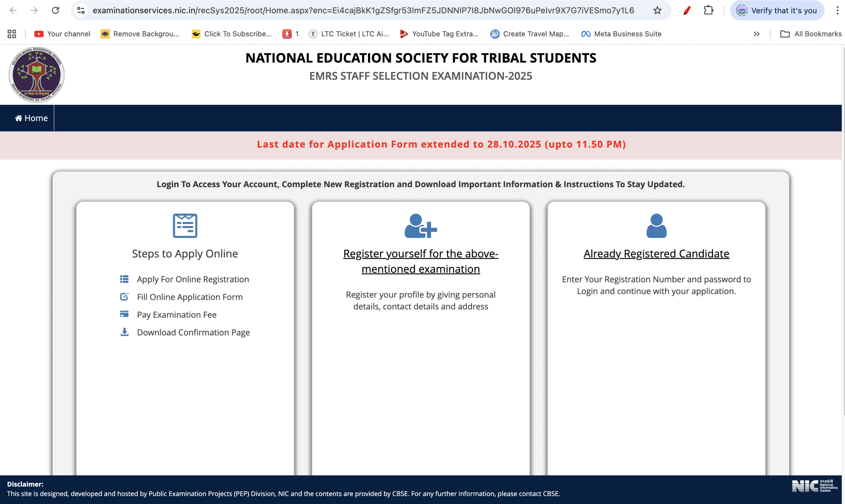Viewport: 845px width, 504px height.
Task: Click Verify that it's you button
Action: click(x=777, y=11)
